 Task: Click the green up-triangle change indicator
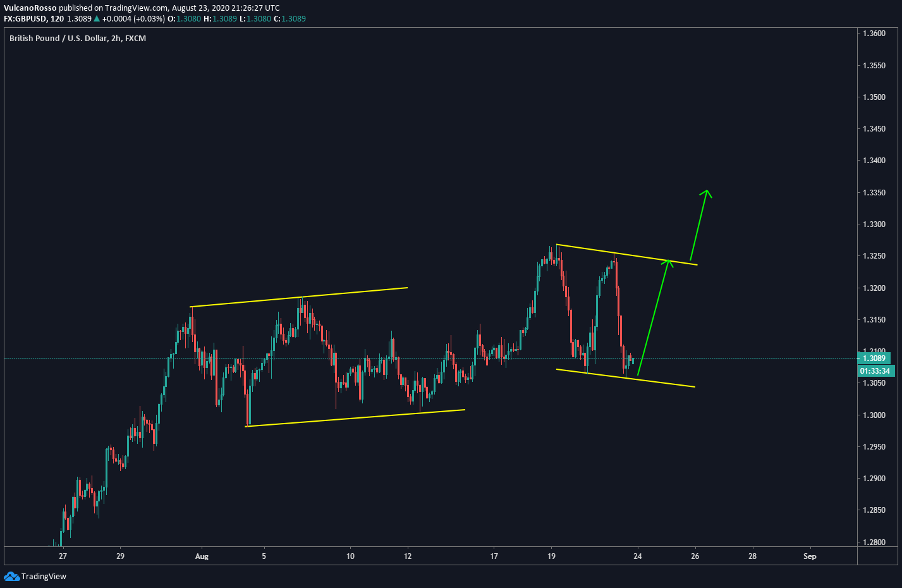97,19
